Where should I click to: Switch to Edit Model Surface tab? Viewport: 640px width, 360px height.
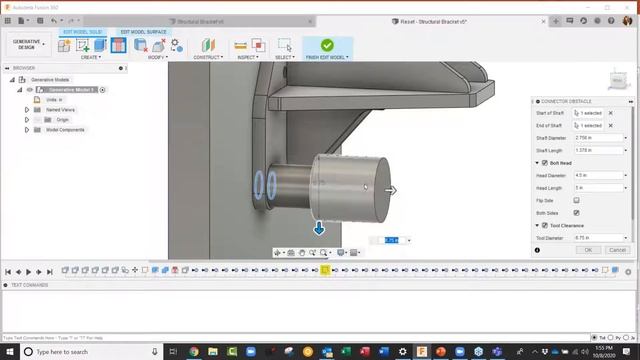(143, 32)
